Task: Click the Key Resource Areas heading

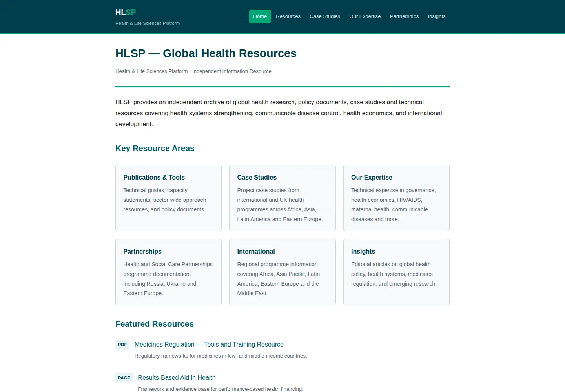Action: [x=155, y=148]
